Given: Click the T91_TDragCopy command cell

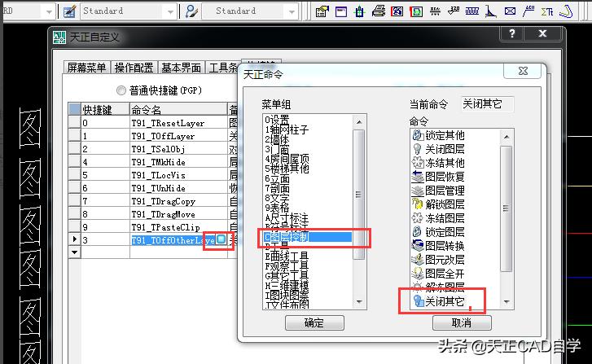Looking at the screenshot, I should [178, 201].
